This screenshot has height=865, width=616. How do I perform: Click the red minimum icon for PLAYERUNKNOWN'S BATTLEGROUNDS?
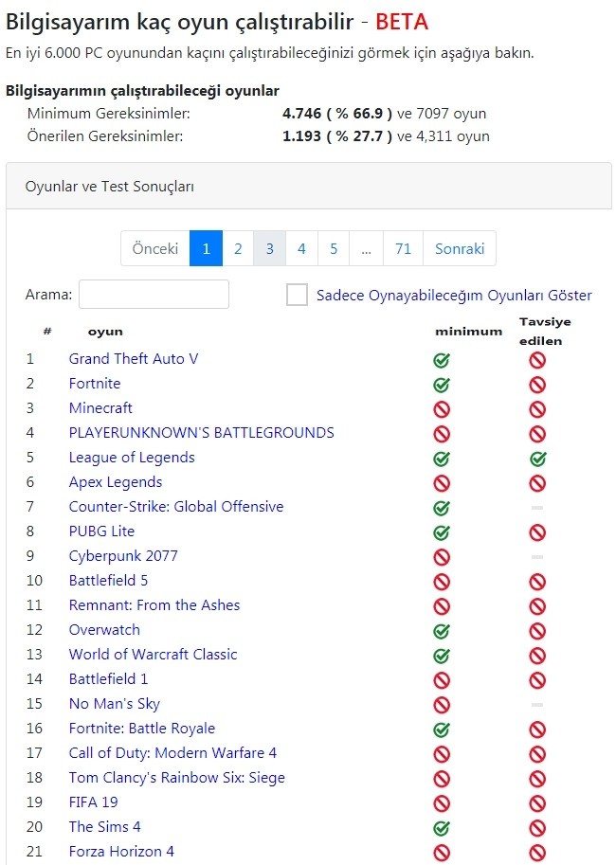[442, 434]
